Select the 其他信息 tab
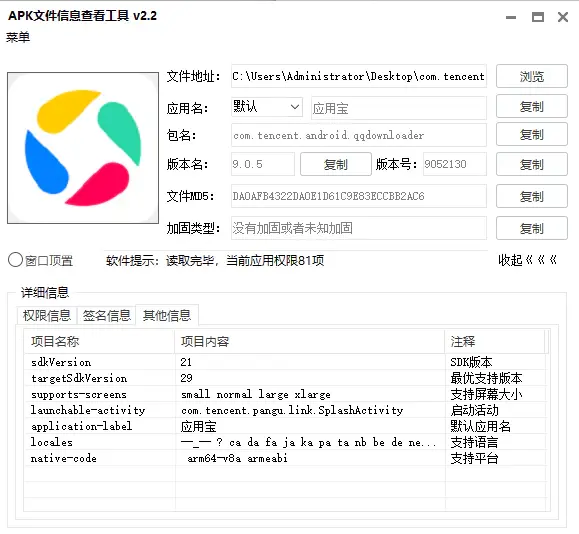579x534 pixels. point(167,315)
